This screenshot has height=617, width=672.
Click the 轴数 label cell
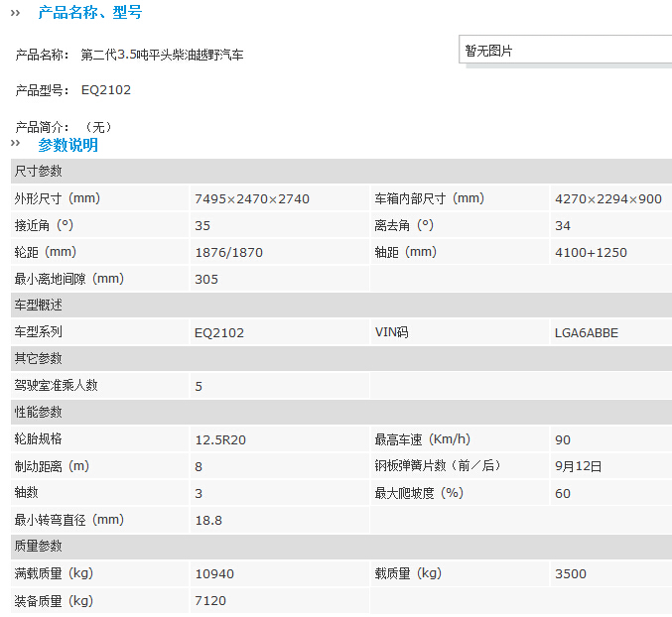click(x=99, y=492)
